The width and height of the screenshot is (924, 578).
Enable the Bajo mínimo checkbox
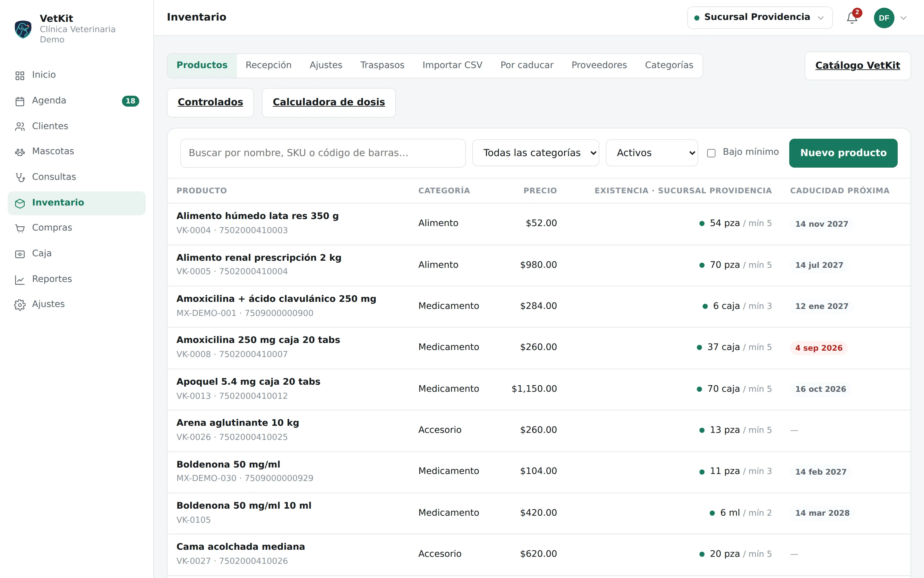point(711,153)
